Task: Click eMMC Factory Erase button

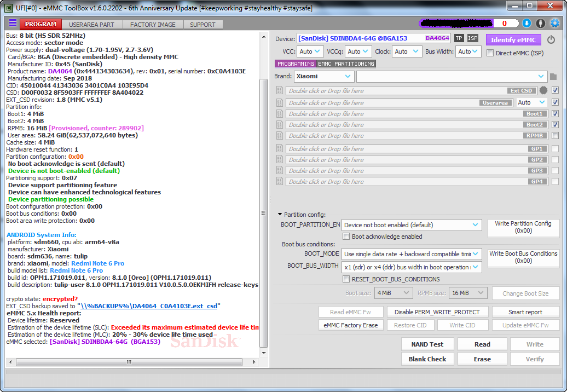Action: pyautogui.click(x=350, y=325)
